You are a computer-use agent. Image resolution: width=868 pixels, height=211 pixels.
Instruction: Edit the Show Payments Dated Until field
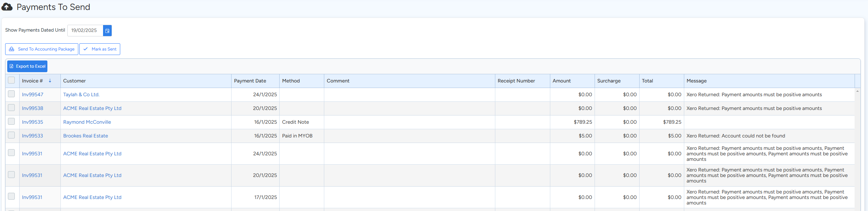click(85, 31)
